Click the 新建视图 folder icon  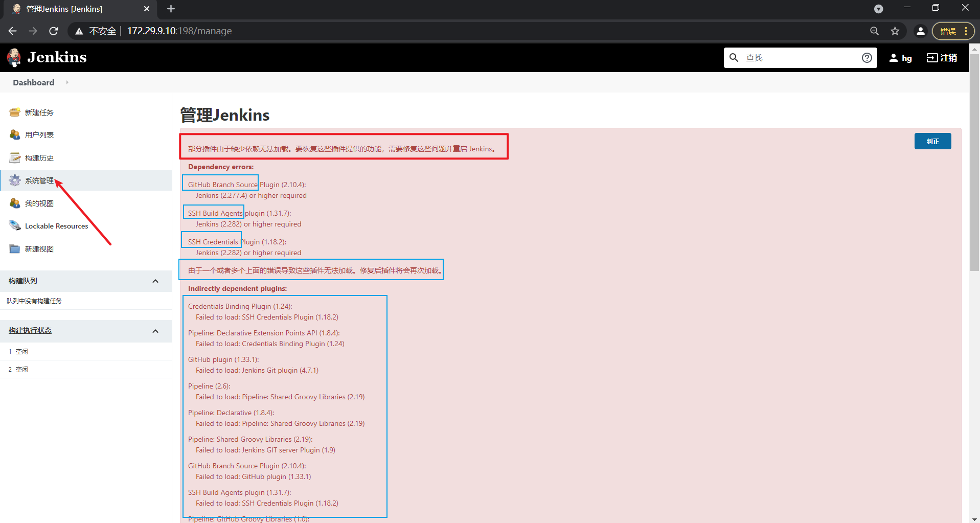coord(15,249)
